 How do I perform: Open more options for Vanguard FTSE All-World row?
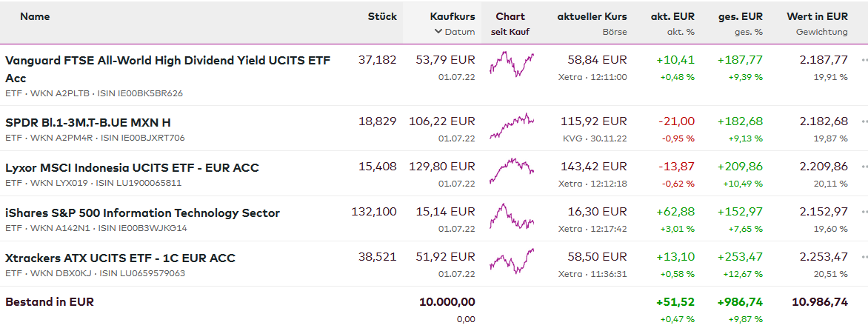click(x=864, y=60)
